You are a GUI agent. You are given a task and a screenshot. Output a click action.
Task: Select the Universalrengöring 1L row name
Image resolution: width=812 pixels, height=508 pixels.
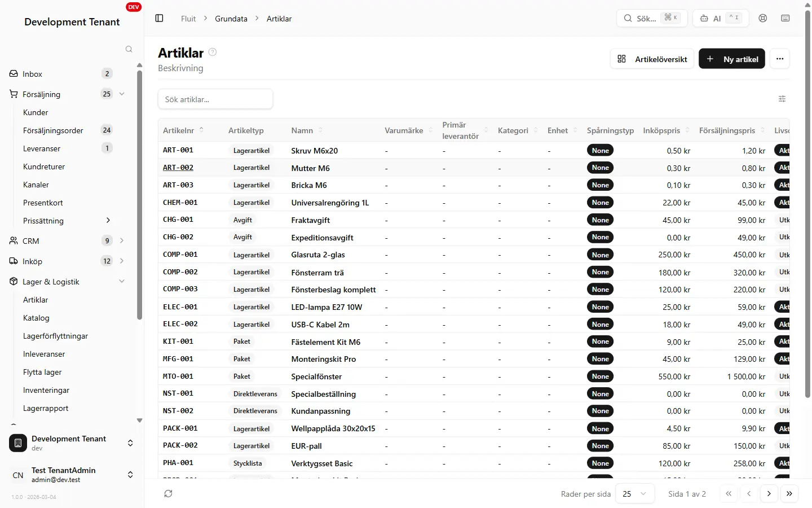(330, 203)
